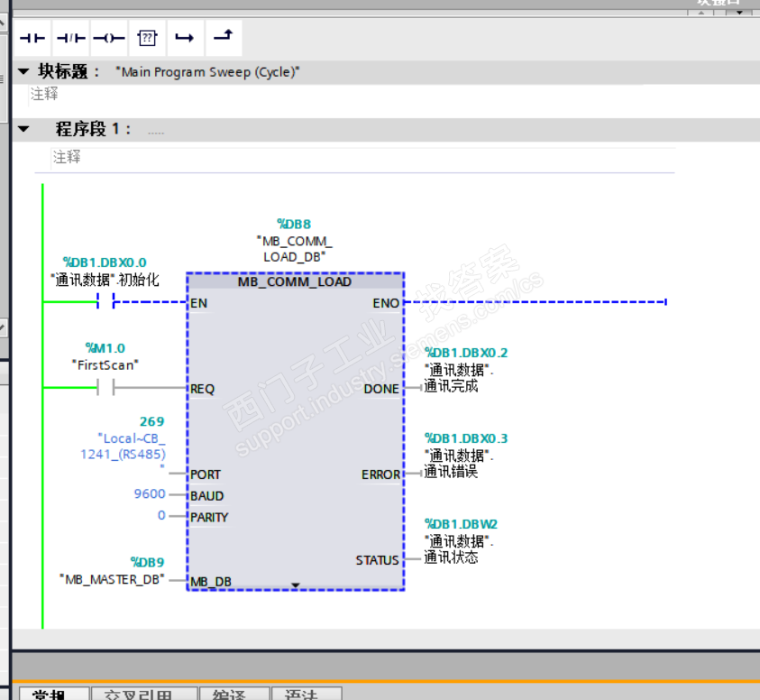Click the network 1 comment field
Image resolution: width=760 pixels, height=700 pixels.
point(362,157)
